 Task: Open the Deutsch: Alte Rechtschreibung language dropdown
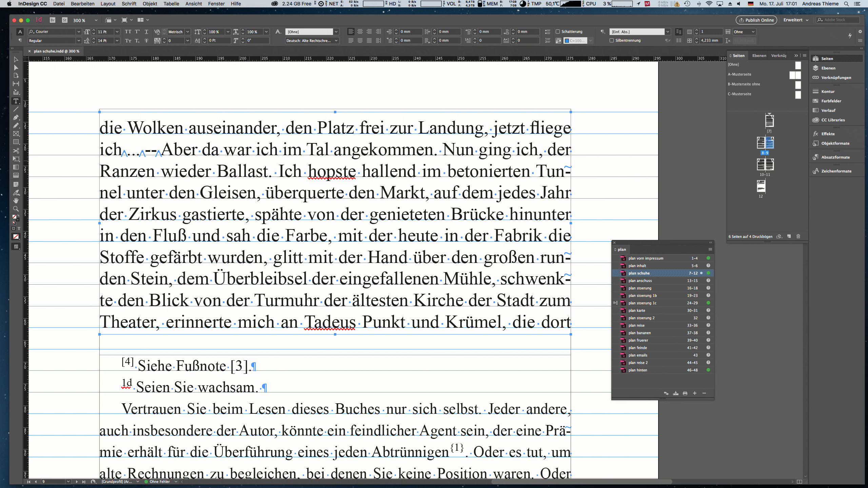(336, 40)
